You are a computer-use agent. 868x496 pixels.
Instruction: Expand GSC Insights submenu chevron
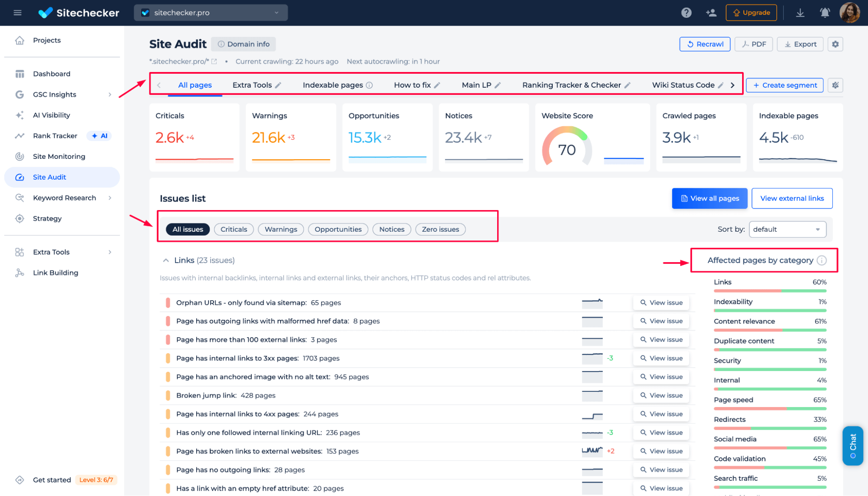[x=110, y=95]
